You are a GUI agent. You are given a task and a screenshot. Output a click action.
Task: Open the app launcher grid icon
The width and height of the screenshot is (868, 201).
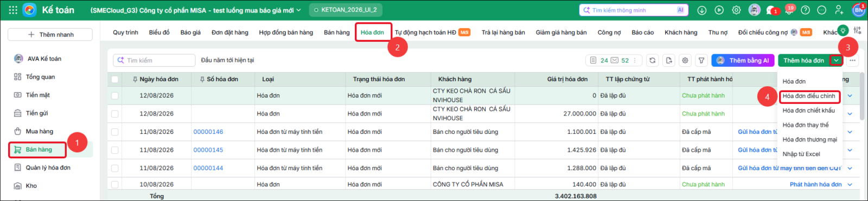click(x=13, y=10)
